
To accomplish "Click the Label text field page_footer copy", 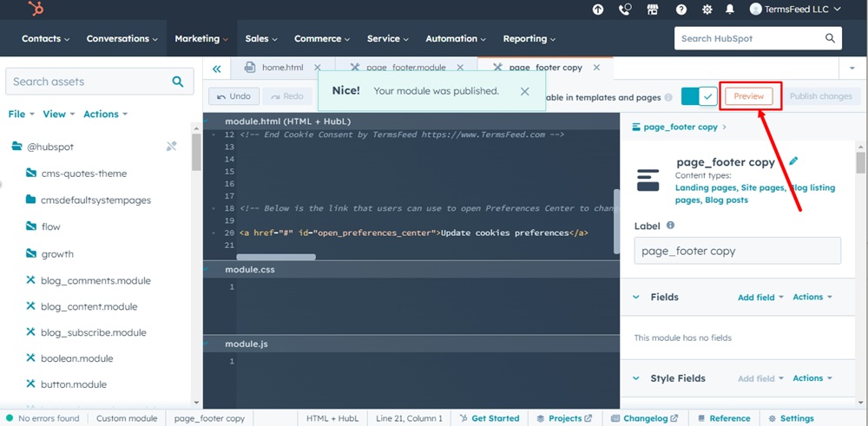I will pos(737,251).
